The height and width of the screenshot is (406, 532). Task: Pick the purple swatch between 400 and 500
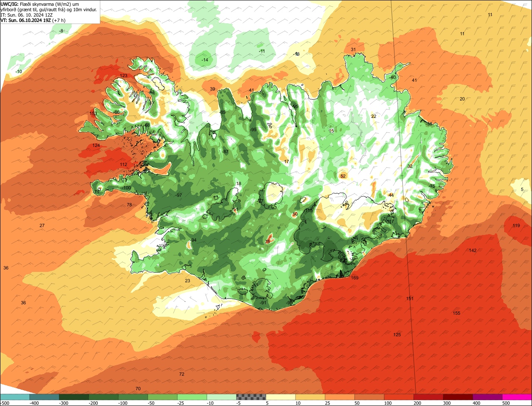pyautogui.click(x=488, y=397)
